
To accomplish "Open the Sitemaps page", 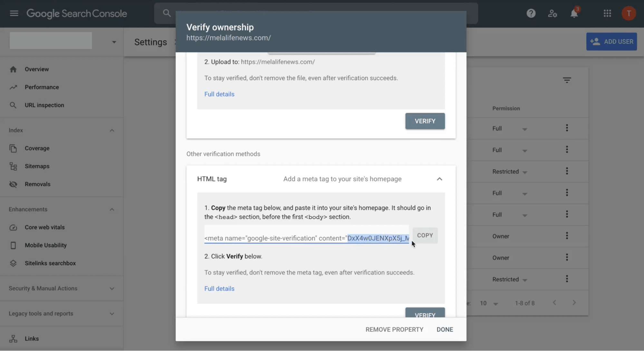I will click(37, 166).
